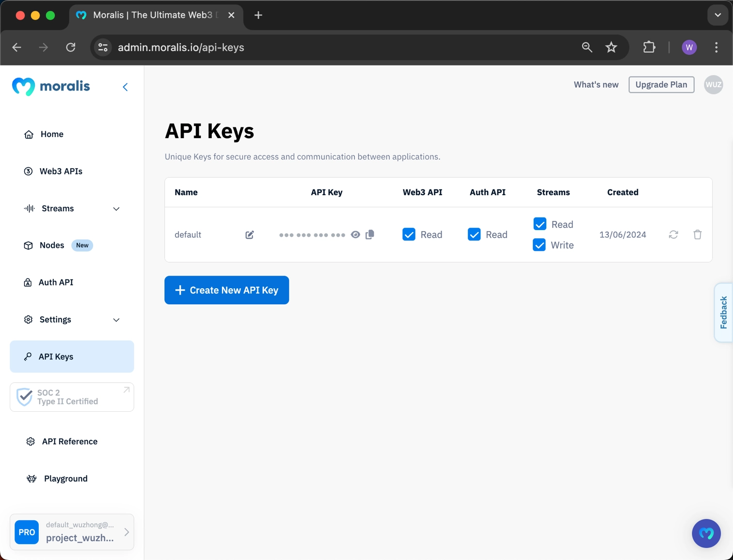
Task: Click the New badge next to Nodes
Action: tap(82, 245)
